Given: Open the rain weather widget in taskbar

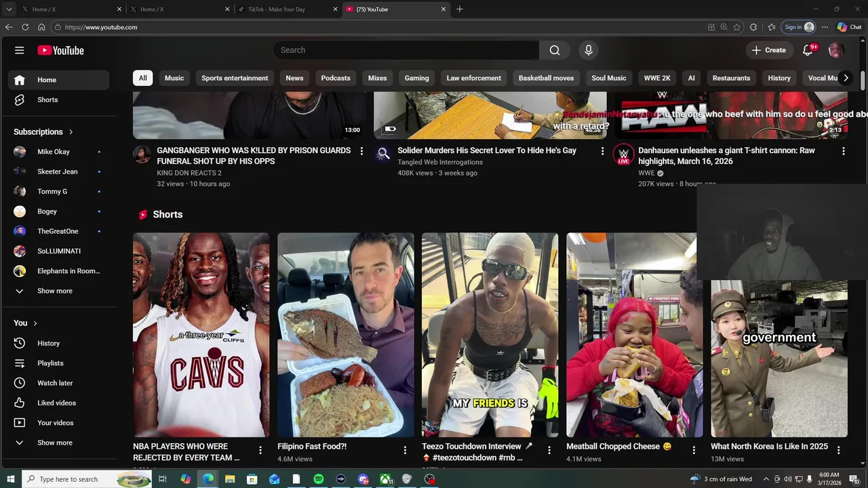Looking at the screenshot, I should [721, 479].
